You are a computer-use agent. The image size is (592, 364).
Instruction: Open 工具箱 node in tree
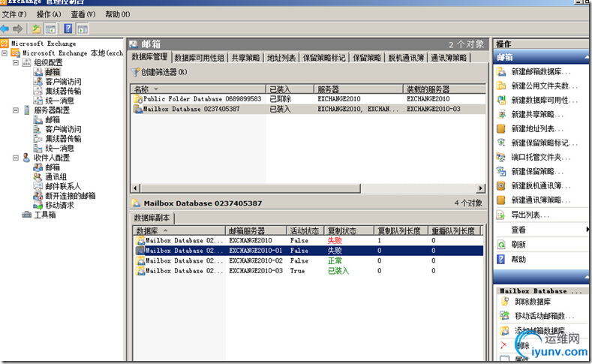tap(45, 215)
